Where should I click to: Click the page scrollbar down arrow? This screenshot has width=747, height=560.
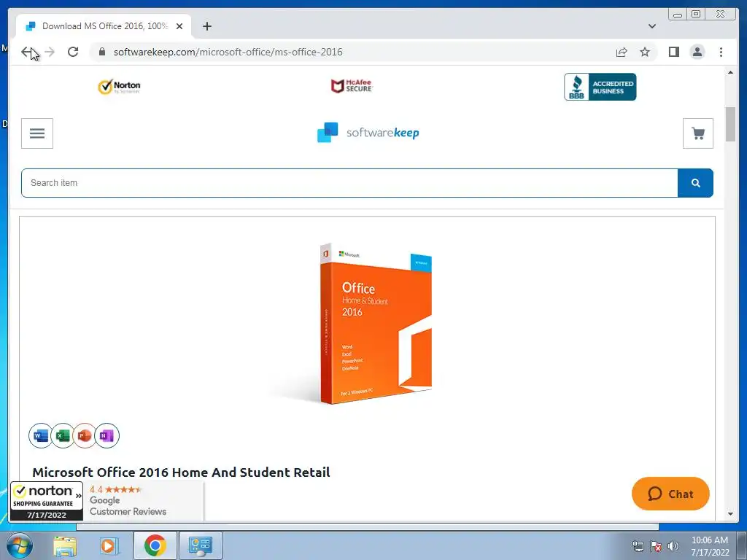click(x=730, y=514)
